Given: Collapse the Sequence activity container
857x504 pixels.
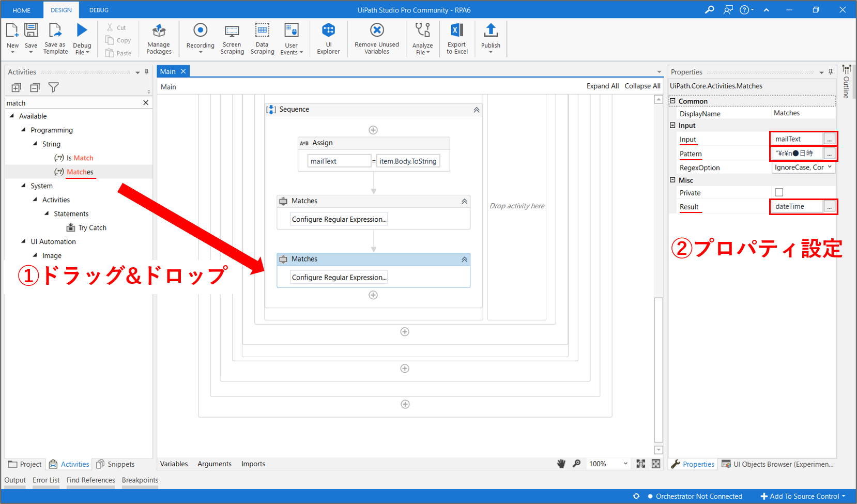Looking at the screenshot, I should pos(476,110).
